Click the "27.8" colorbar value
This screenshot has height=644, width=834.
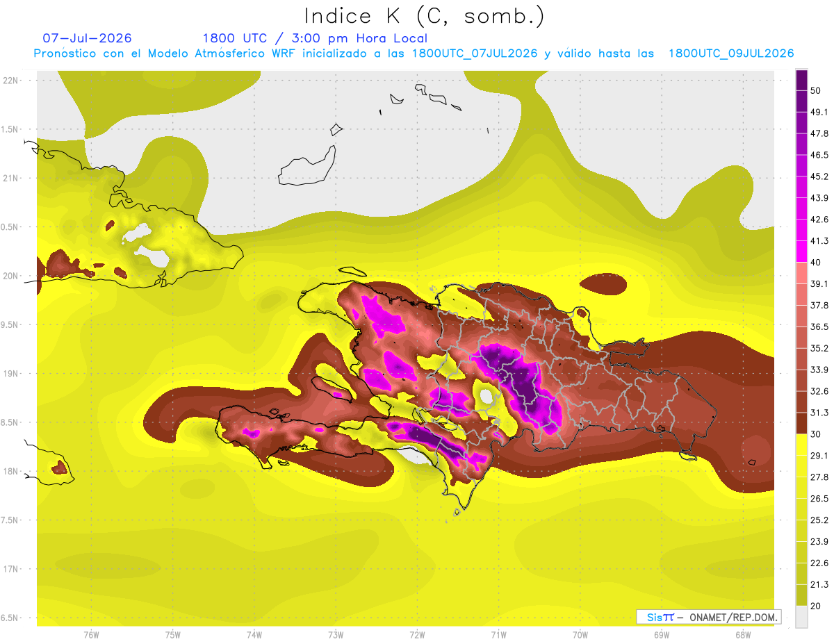pyautogui.click(x=819, y=477)
